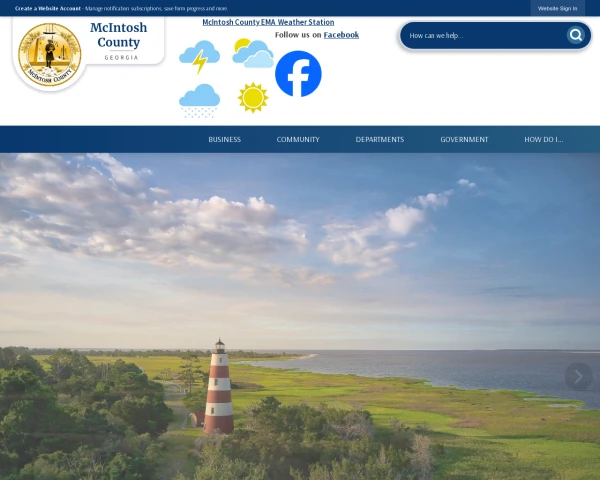
Task: Click the search magnifying glass icon
Action: click(x=576, y=35)
